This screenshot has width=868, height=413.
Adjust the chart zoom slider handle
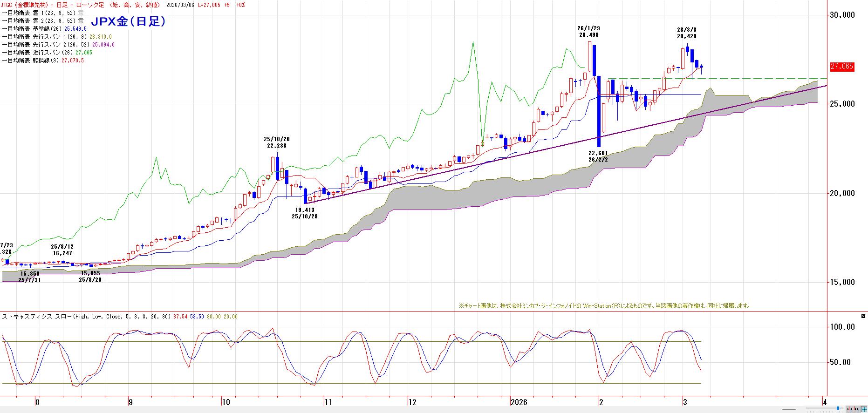point(838,408)
